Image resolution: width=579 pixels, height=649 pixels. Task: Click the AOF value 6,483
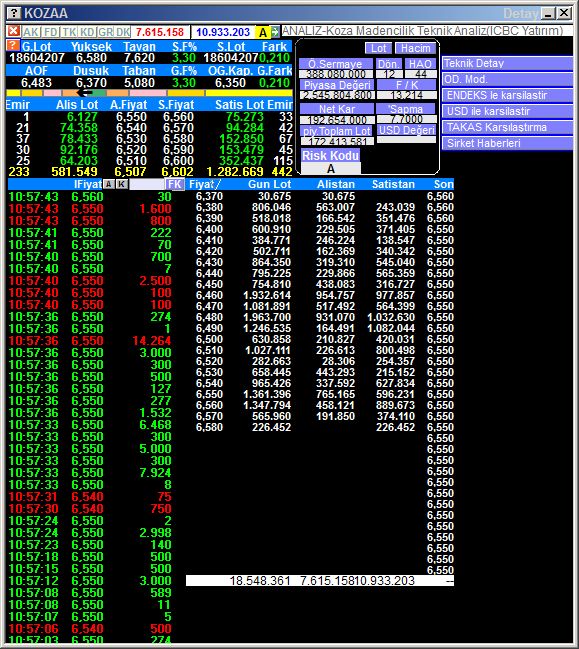[36, 83]
